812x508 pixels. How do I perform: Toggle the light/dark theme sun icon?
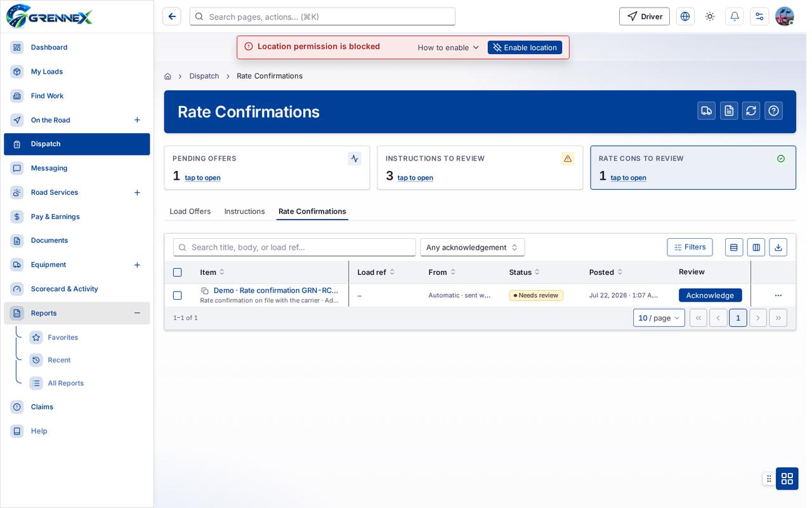(x=710, y=17)
